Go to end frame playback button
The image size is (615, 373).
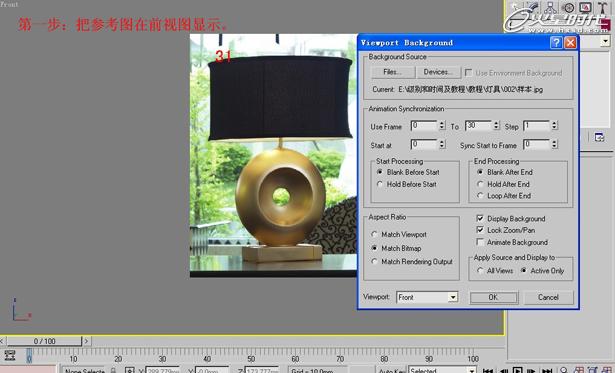click(547, 370)
